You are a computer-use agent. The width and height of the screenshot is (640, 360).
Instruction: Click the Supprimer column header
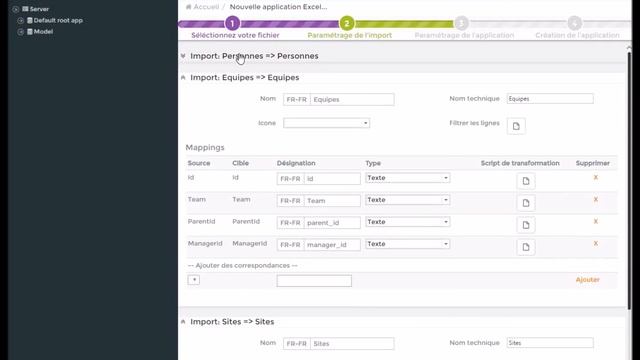(x=593, y=163)
